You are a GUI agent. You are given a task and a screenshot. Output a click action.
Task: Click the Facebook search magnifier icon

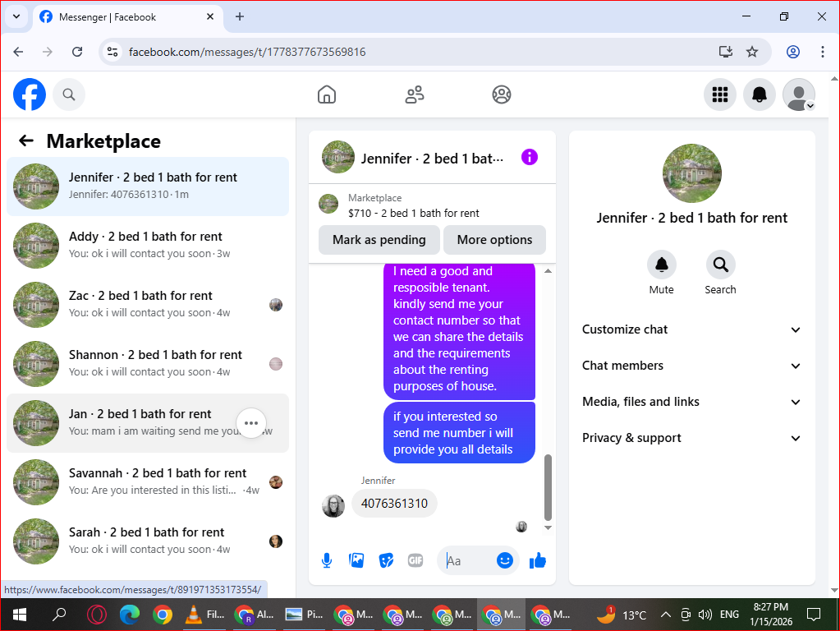point(69,94)
